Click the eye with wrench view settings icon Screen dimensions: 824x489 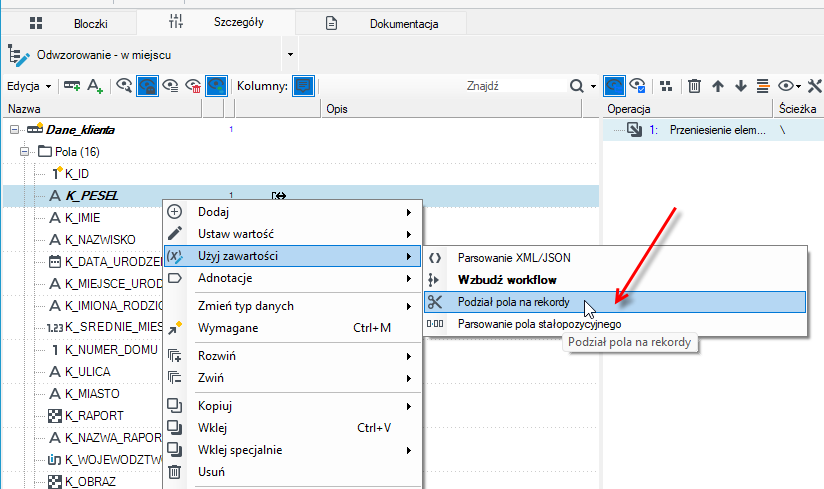124,86
